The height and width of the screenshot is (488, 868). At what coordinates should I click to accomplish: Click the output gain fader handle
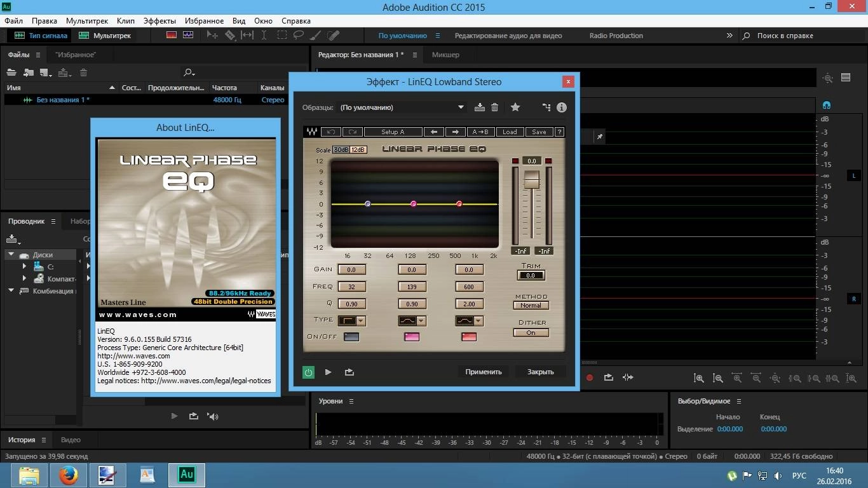(531, 179)
